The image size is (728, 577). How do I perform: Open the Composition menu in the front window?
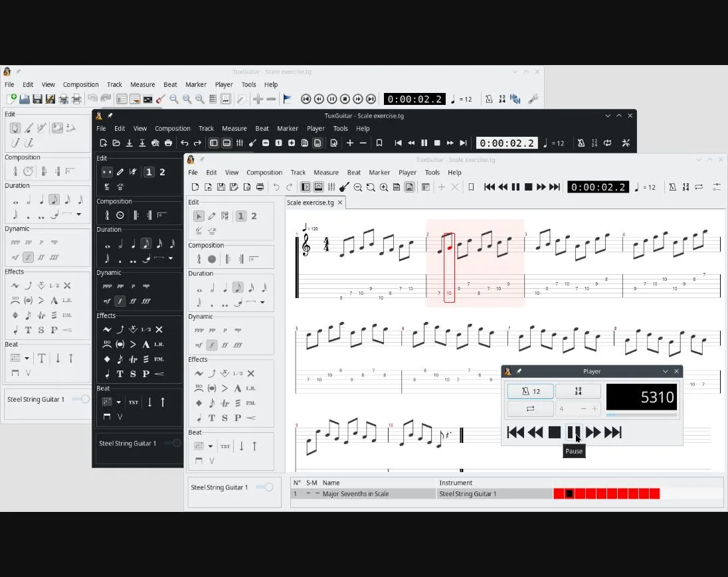[x=264, y=172]
